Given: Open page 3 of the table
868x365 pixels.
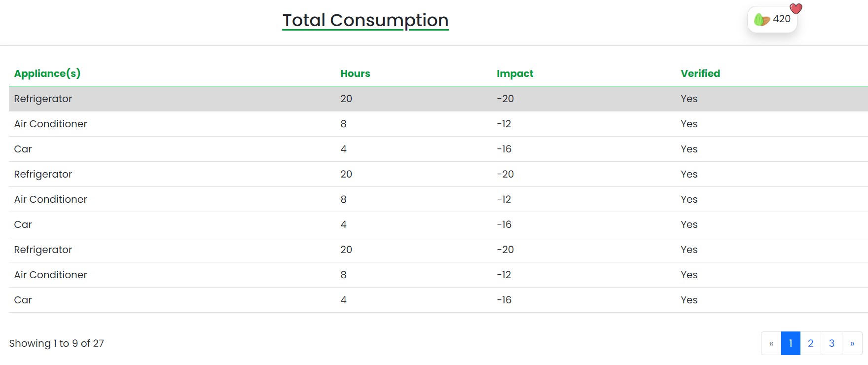Looking at the screenshot, I should tap(832, 343).
